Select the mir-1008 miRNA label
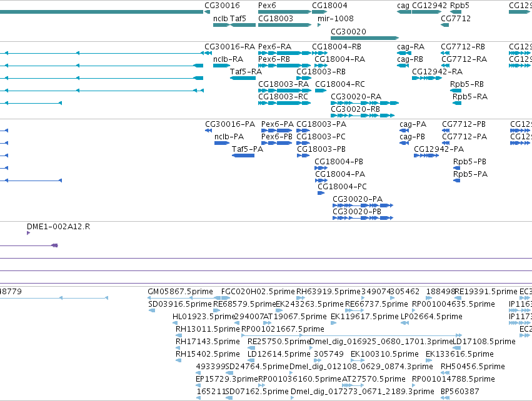The height and width of the screenshot is (401, 532). click(x=335, y=18)
